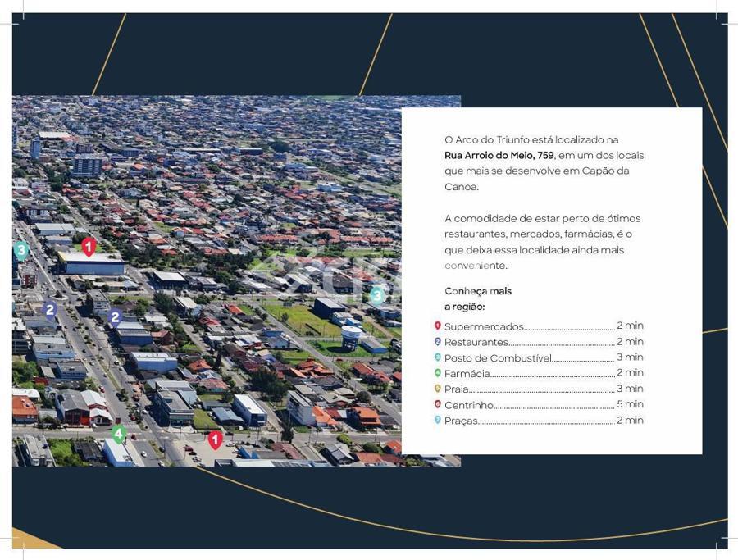This screenshot has width=738, height=560.
Task: Click the Supermercados label in the list
Action: point(484,326)
